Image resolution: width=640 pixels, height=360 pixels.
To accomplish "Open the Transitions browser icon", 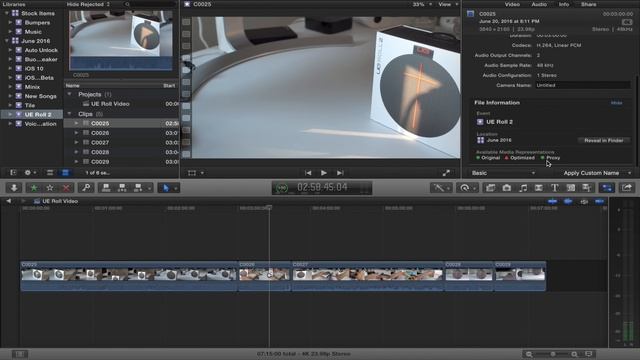I will point(539,188).
